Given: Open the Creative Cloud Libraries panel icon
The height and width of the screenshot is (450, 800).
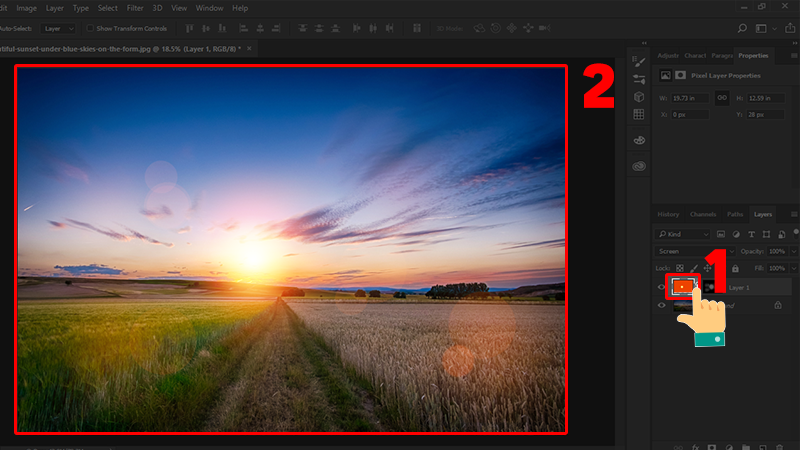Looking at the screenshot, I should pyautogui.click(x=639, y=166).
